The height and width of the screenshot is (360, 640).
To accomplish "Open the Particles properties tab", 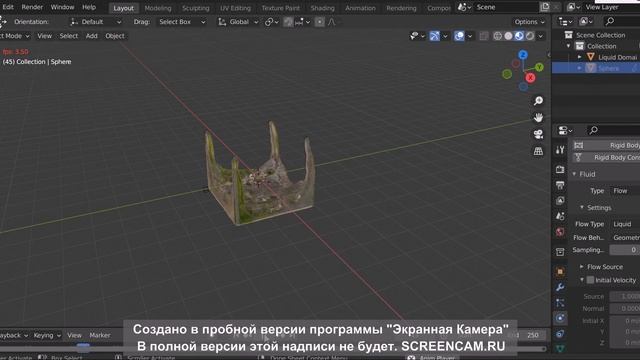I will 560,303.
